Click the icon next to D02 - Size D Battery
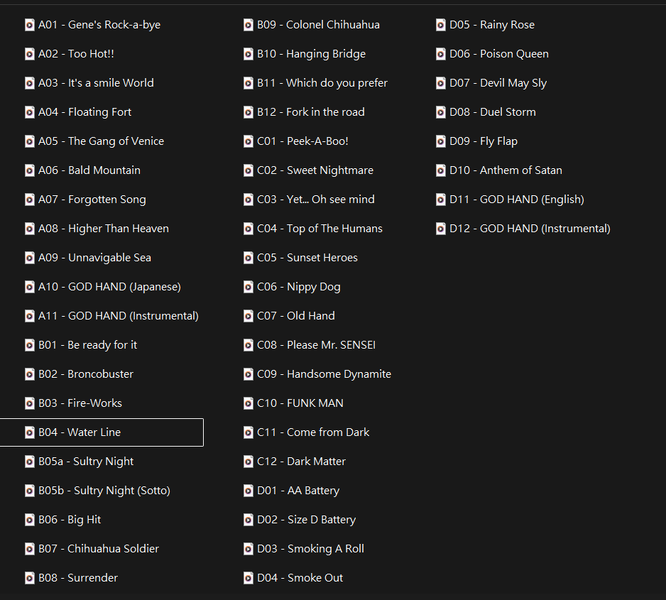Viewport: 666px width, 600px height. 248,520
